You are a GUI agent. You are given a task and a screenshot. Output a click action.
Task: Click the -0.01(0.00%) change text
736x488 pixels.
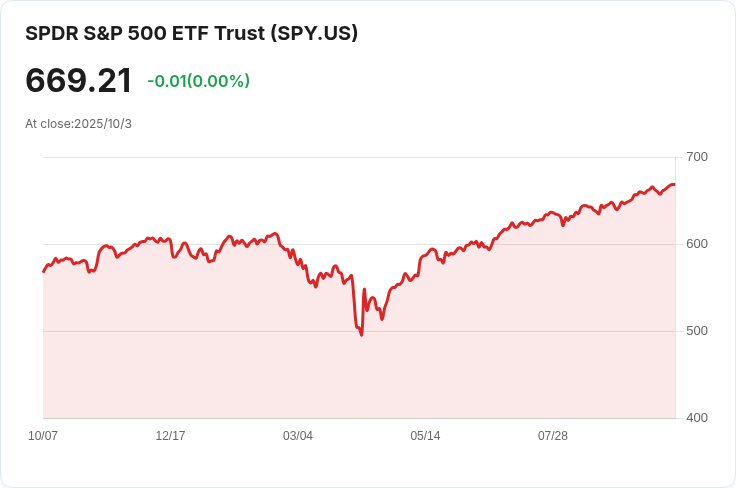199,81
